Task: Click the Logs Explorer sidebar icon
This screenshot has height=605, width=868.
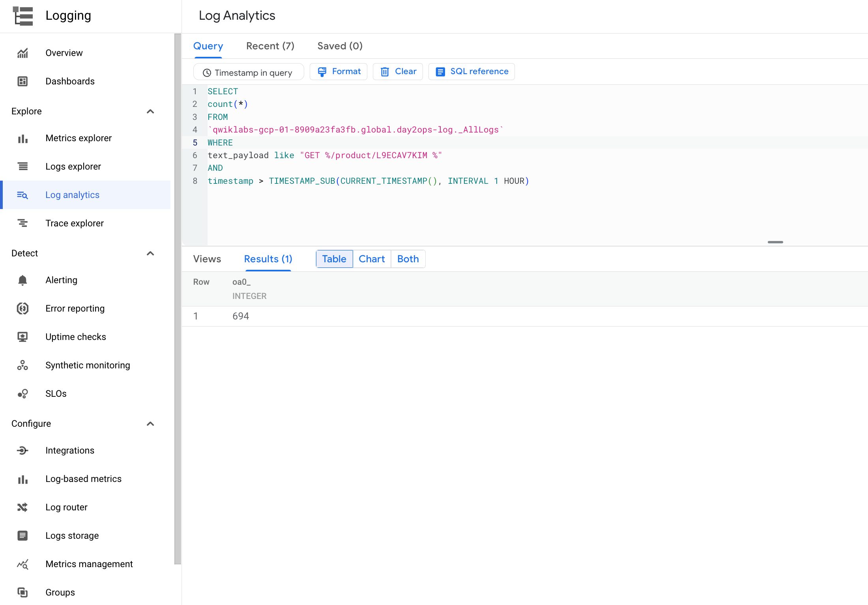Action: click(23, 166)
